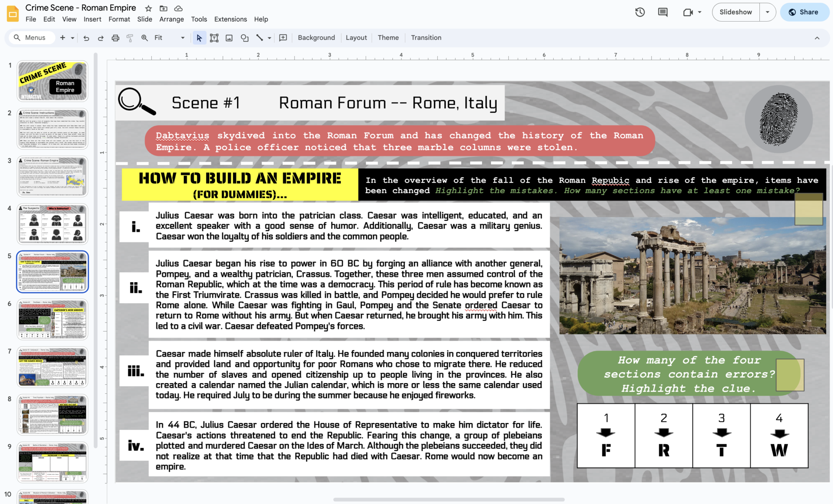Star the Crime Scene presentation
The width and height of the screenshot is (833, 504).
click(x=148, y=8)
